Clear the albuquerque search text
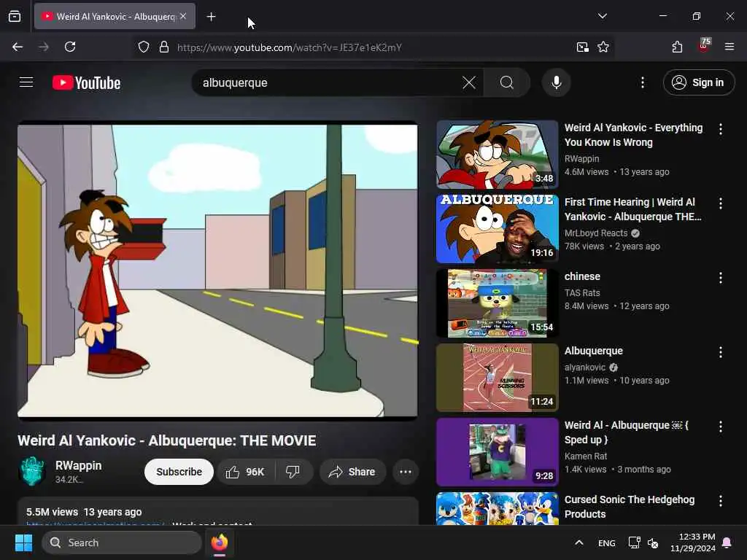 pos(469,82)
